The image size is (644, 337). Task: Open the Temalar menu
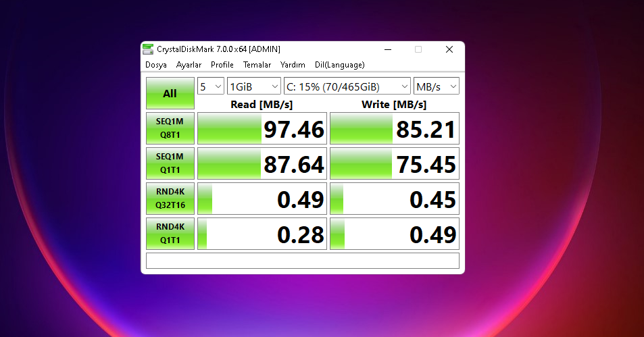(x=257, y=65)
